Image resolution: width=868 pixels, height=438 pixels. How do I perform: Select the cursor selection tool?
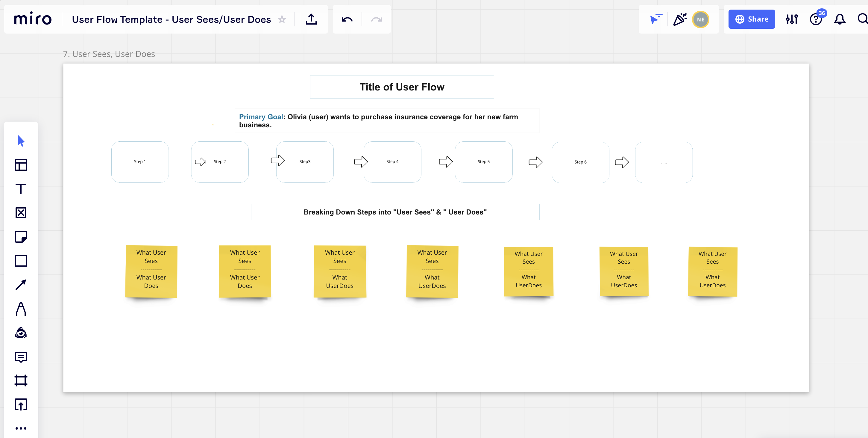click(x=21, y=141)
